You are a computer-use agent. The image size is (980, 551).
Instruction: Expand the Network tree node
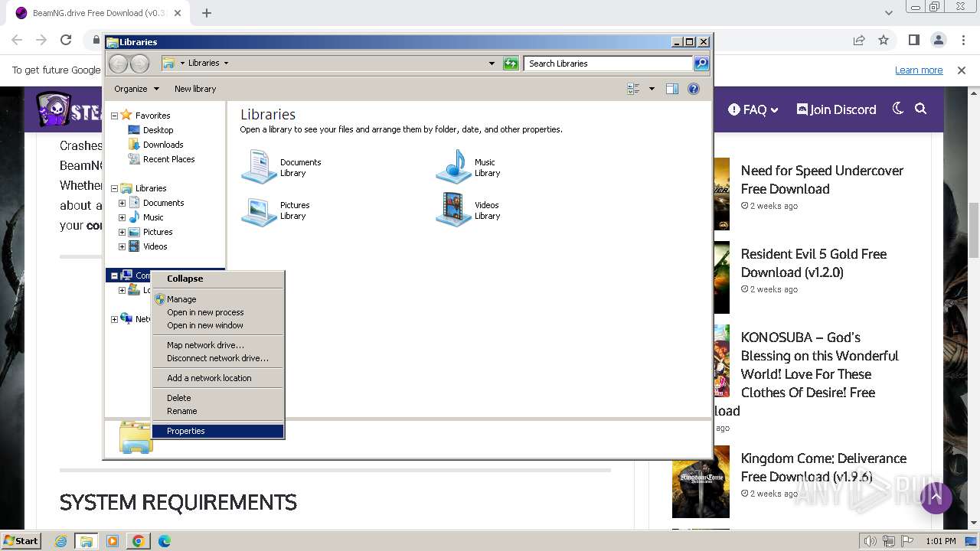(x=114, y=319)
